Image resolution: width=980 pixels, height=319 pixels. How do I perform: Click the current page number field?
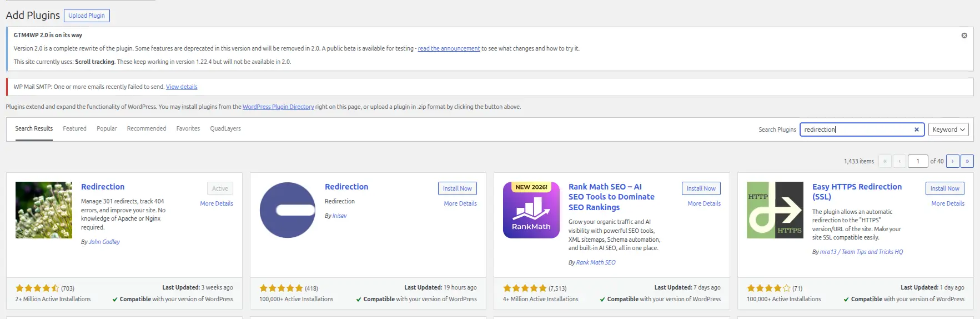pos(918,161)
